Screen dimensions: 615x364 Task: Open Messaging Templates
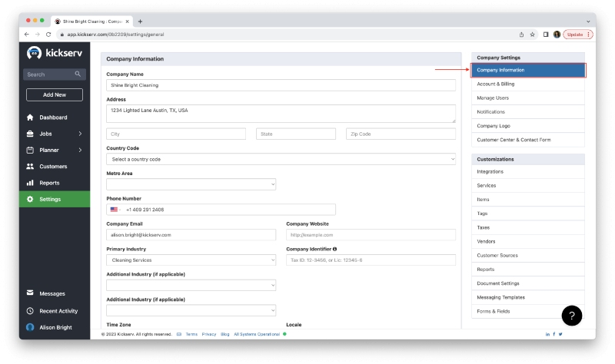pos(528,297)
